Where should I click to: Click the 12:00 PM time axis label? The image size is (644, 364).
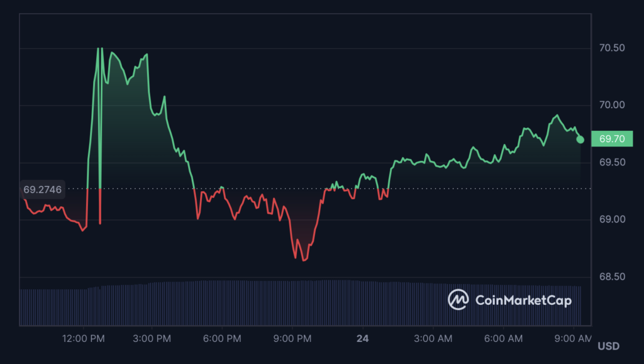pos(84,339)
